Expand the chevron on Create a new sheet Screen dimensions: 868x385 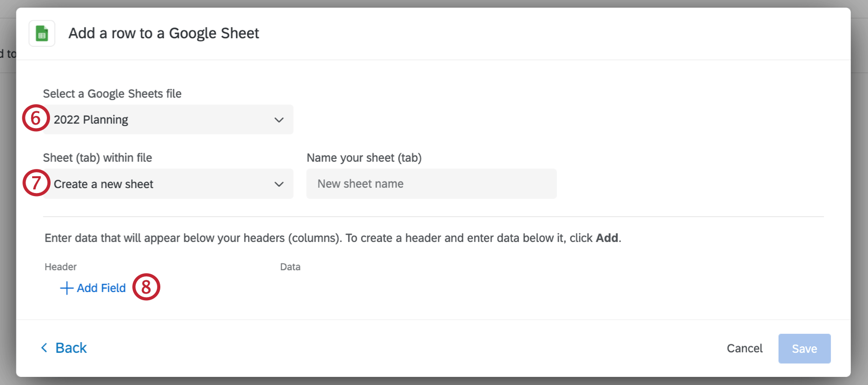[279, 184]
